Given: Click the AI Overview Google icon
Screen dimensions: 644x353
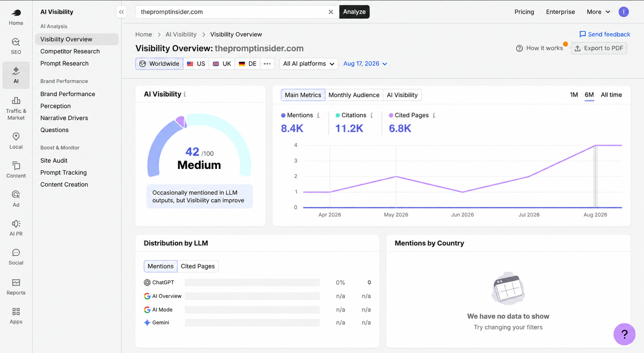Looking at the screenshot, I should pos(147,296).
